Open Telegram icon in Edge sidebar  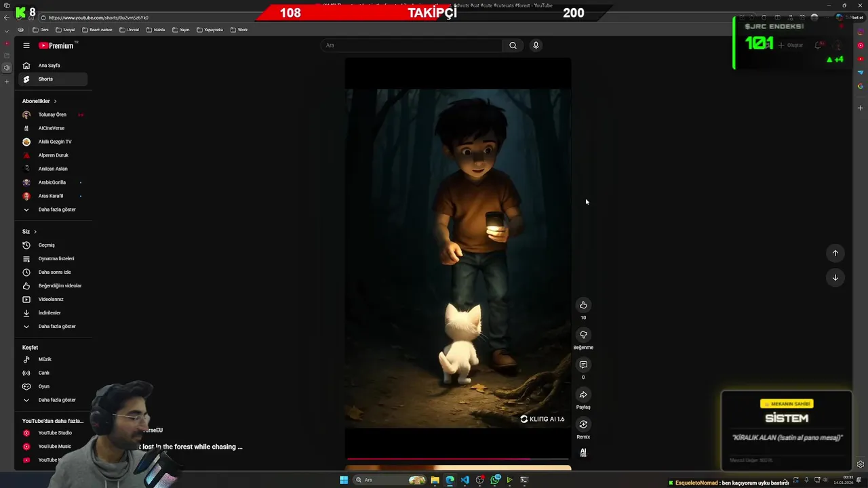coord(861,72)
